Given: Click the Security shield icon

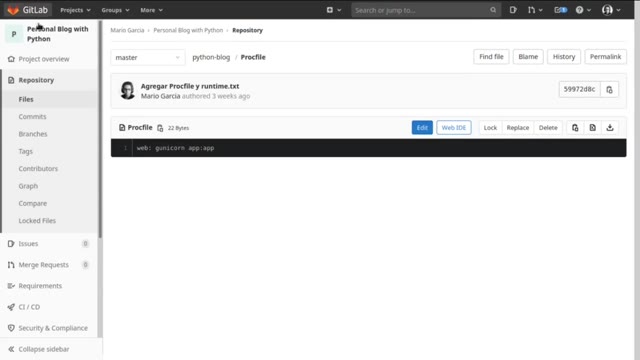Looking at the screenshot, I should 11,328.
